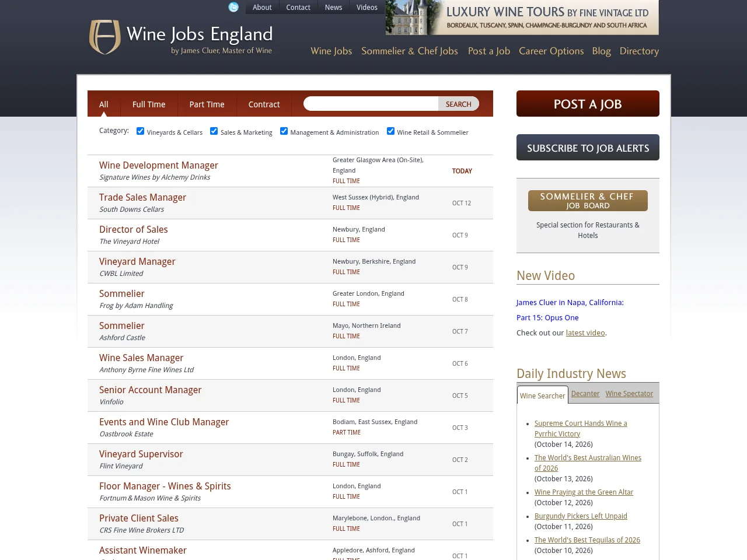Click the Wine Jobs England logo emblem
This screenshot has width=747, height=560.
point(105,37)
